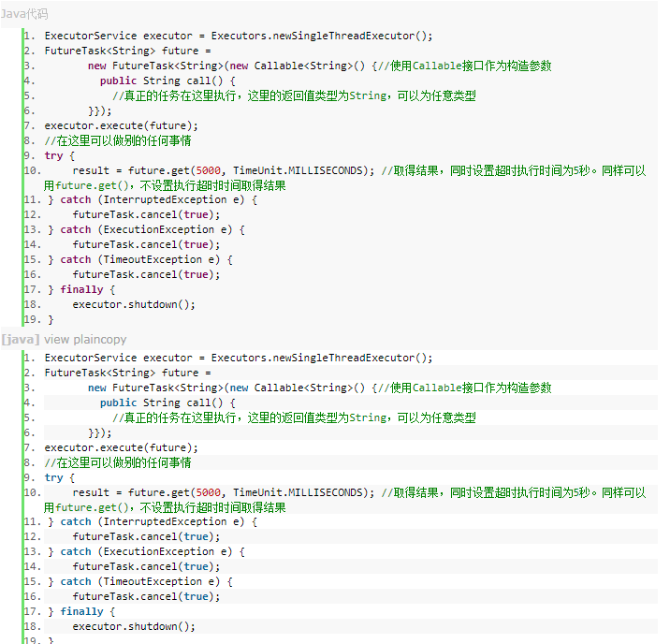Click "finally {" on line 17 of the [java] block

click(88, 611)
